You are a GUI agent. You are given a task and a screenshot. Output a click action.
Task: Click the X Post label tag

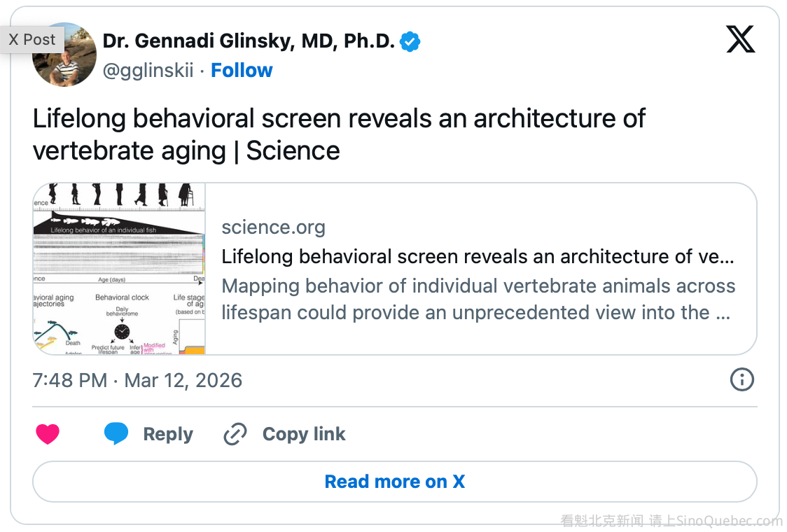click(32, 40)
